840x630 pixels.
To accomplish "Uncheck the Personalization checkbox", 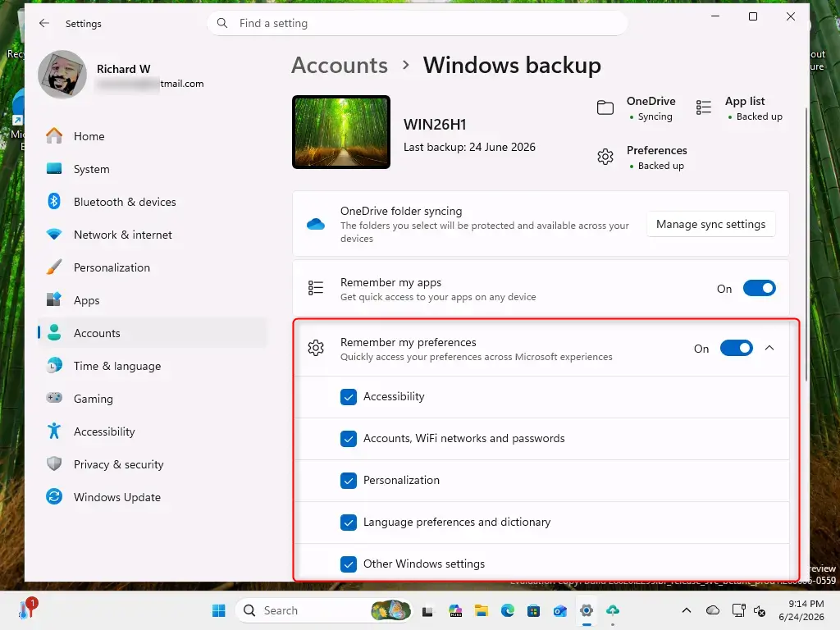I will point(348,481).
